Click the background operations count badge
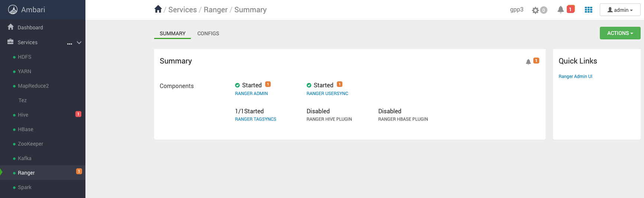This screenshot has width=644, height=198. pyautogui.click(x=544, y=10)
